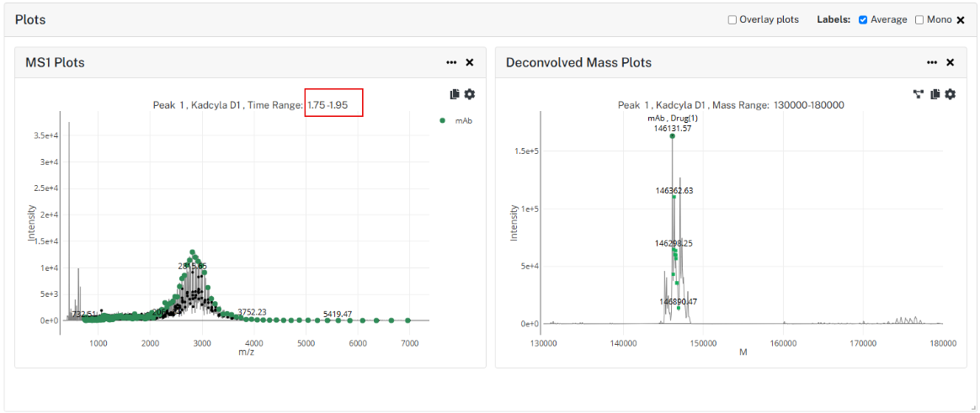Open Deconvolved Mass Plots ellipsis menu
980x413 pixels.
click(932, 62)
